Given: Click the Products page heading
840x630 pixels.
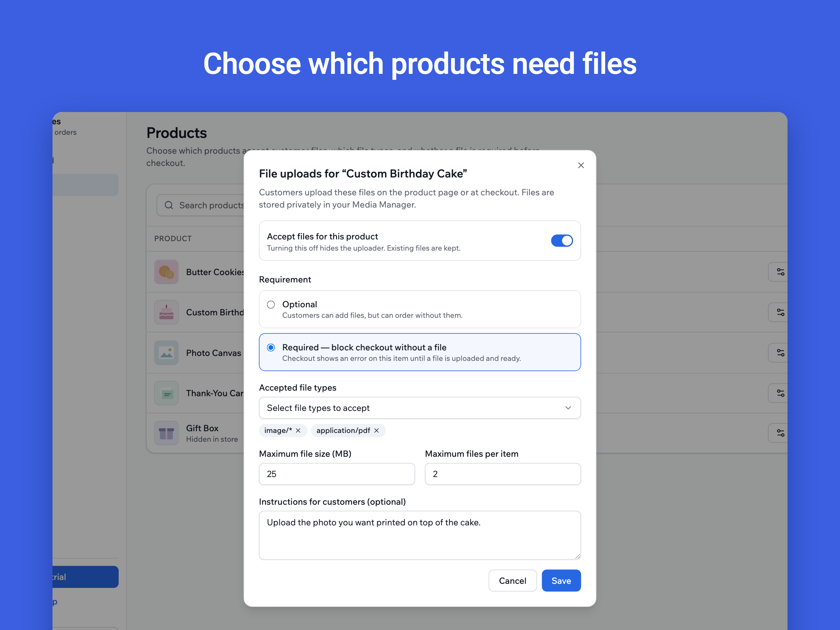Looking at the screenshot, I should [x=177, y=133].
